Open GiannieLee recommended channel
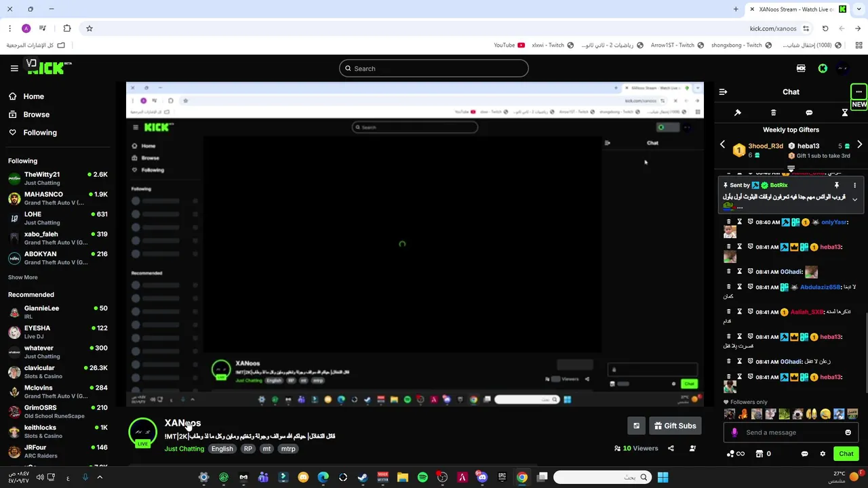This screenshot has height=488, width=868. click(x=58, y=312)
